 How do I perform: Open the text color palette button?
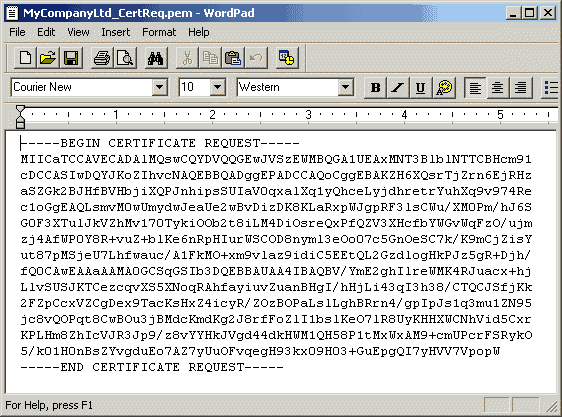coord(444,87)
